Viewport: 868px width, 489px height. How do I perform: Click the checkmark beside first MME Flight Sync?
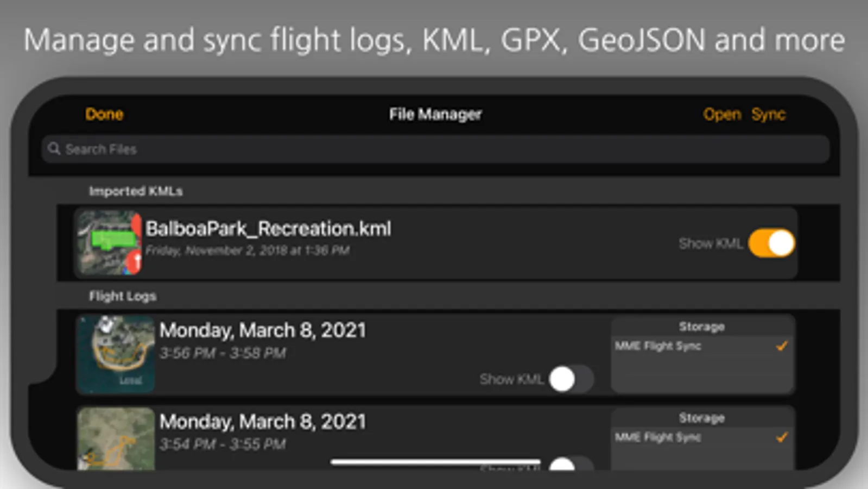tap(782, 346)
